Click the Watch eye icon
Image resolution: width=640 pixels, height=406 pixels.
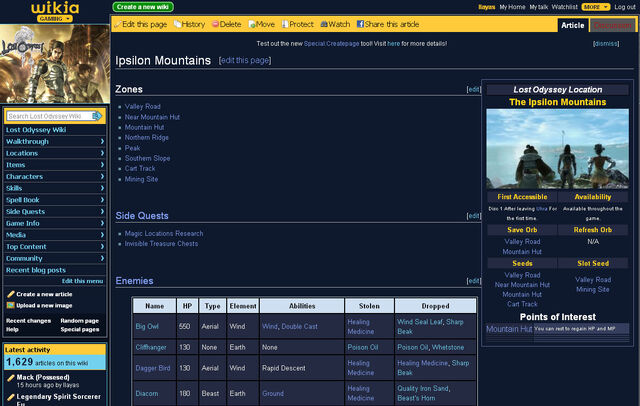[x=324, y=24]
